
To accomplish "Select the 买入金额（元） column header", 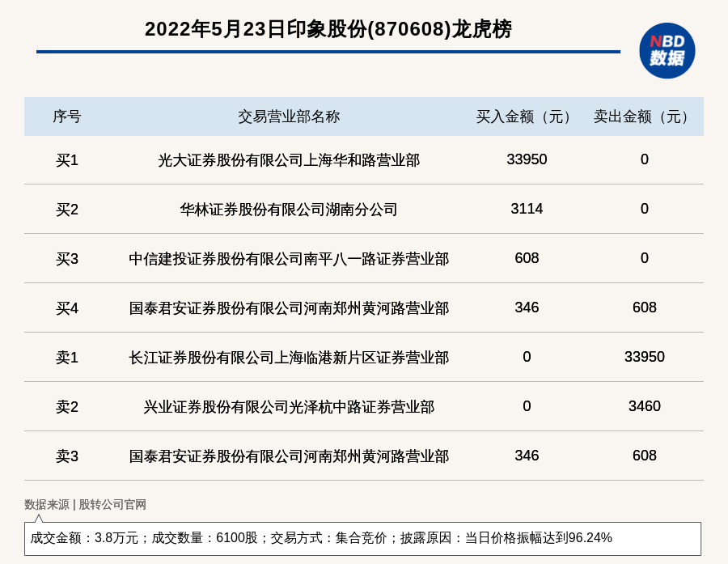I will pyautogui.click(x=527, y=117).
